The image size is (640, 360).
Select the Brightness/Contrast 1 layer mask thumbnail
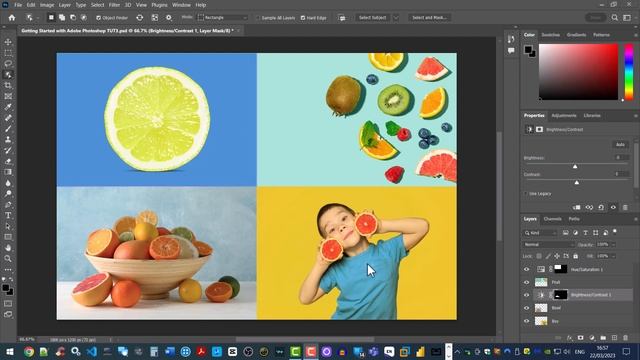pyautogui.click(x=560, y=295)
